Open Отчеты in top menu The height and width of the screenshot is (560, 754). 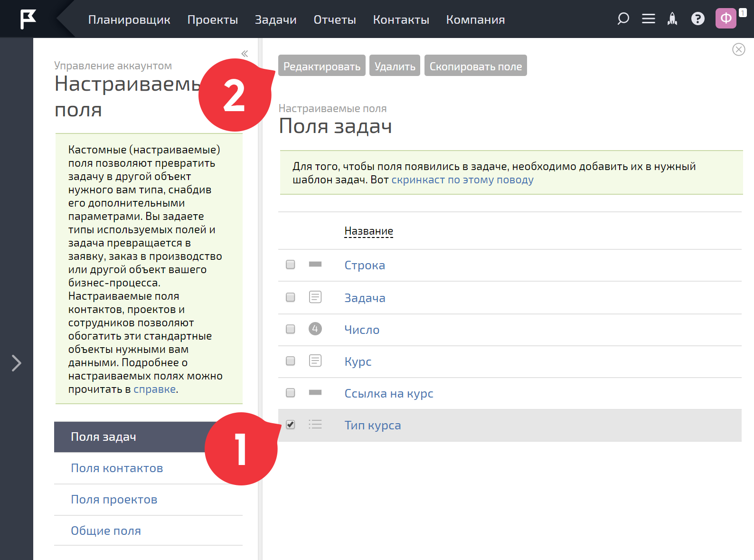coord(335,19)
